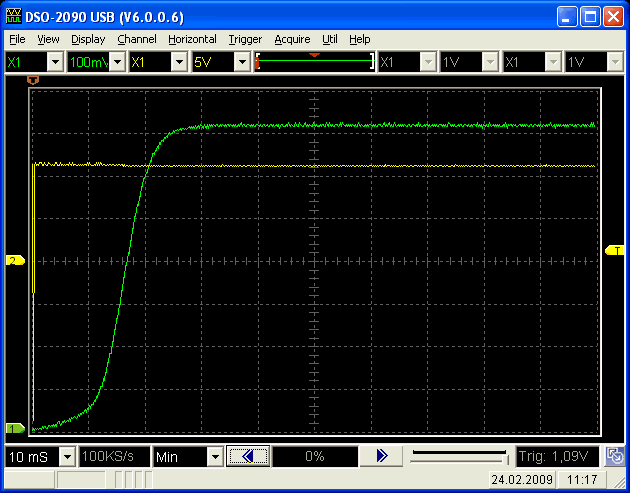Image resolution: width=630 pixels, height=493 pixels.
Task: Open the Trigger menu
Action: (245, 39)
